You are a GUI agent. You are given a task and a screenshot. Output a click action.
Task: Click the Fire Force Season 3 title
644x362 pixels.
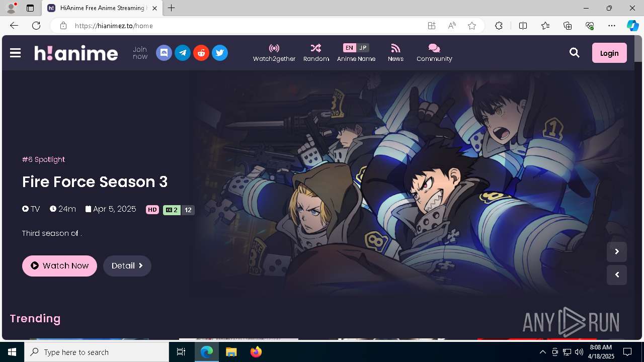tap(95, 182)
